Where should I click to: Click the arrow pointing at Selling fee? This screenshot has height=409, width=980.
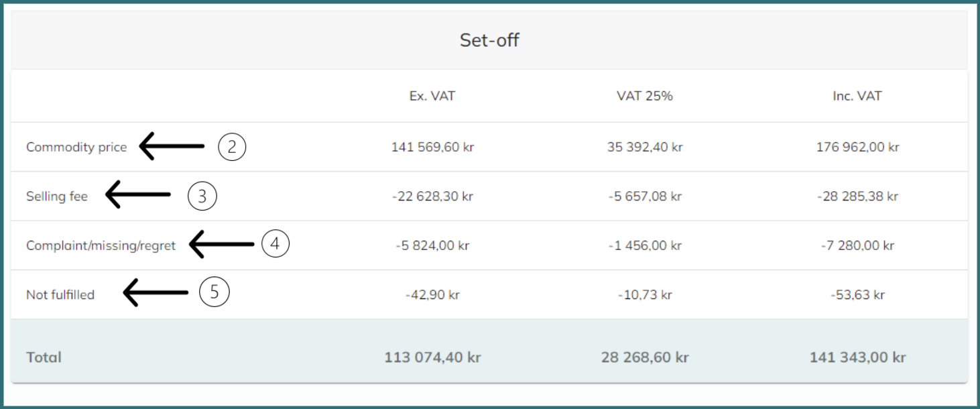(x=138, y=194)
